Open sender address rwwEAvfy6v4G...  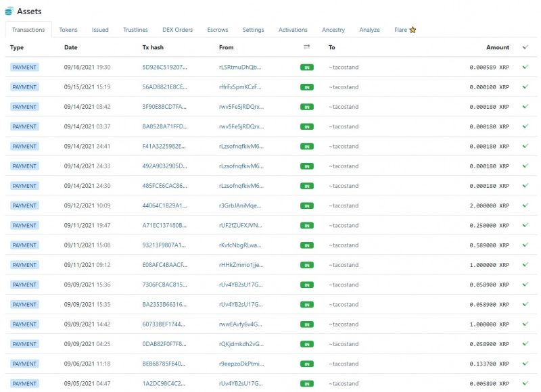point(240,324)
